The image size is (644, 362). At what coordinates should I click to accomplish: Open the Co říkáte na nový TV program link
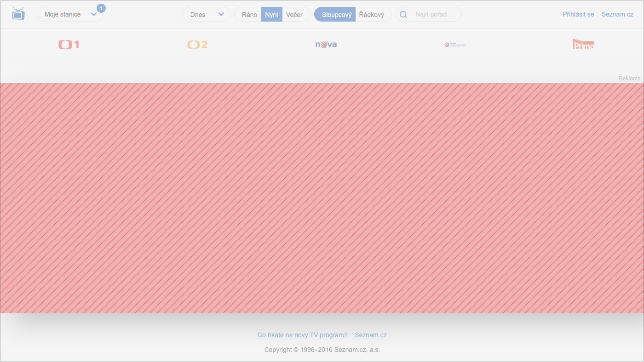coord(302,335)
